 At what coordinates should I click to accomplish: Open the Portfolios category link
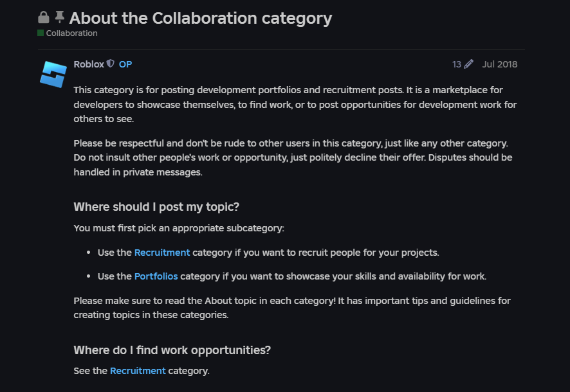point(156,276)
